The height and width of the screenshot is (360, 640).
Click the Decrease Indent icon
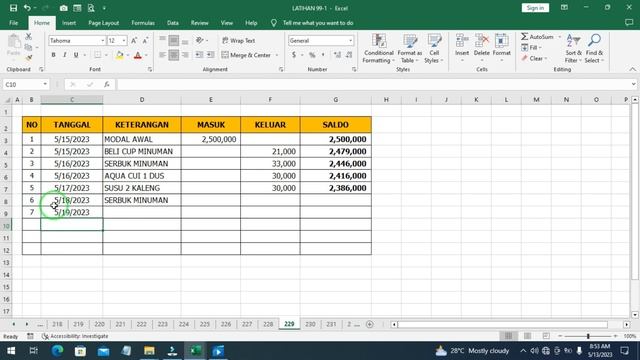(199, 55)
